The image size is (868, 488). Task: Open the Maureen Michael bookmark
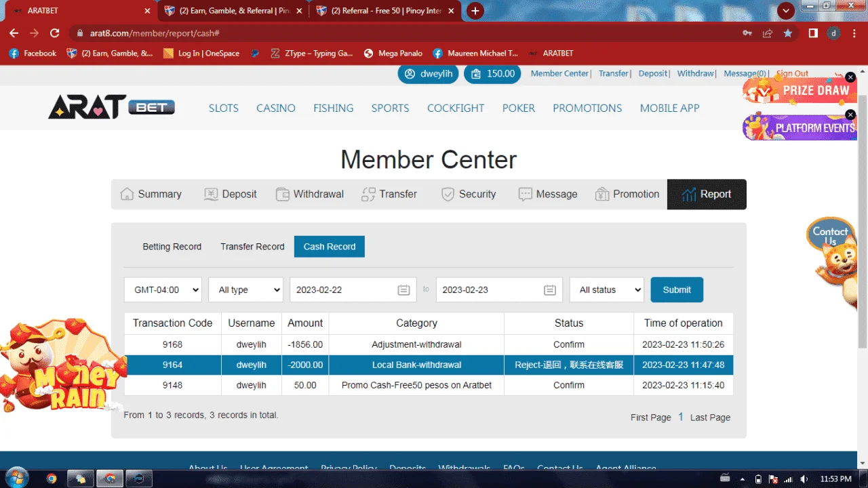(475, 53)
